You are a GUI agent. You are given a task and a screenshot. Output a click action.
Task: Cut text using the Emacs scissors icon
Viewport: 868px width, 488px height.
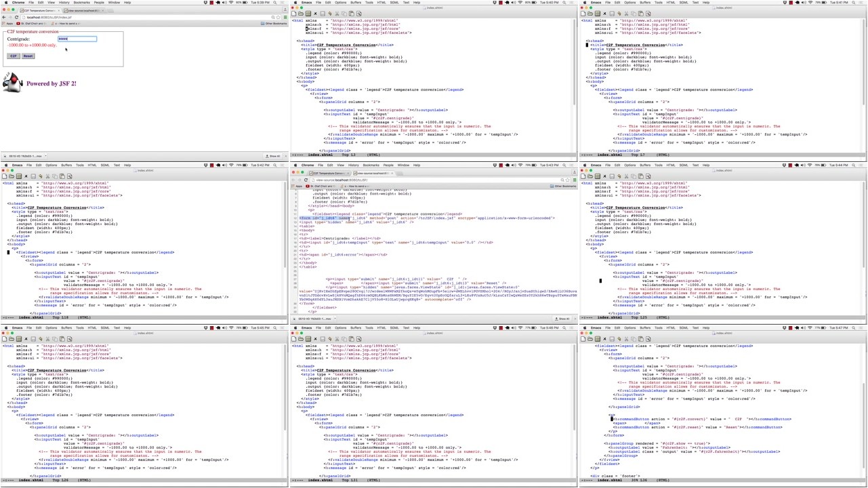[x=337, y=14]
